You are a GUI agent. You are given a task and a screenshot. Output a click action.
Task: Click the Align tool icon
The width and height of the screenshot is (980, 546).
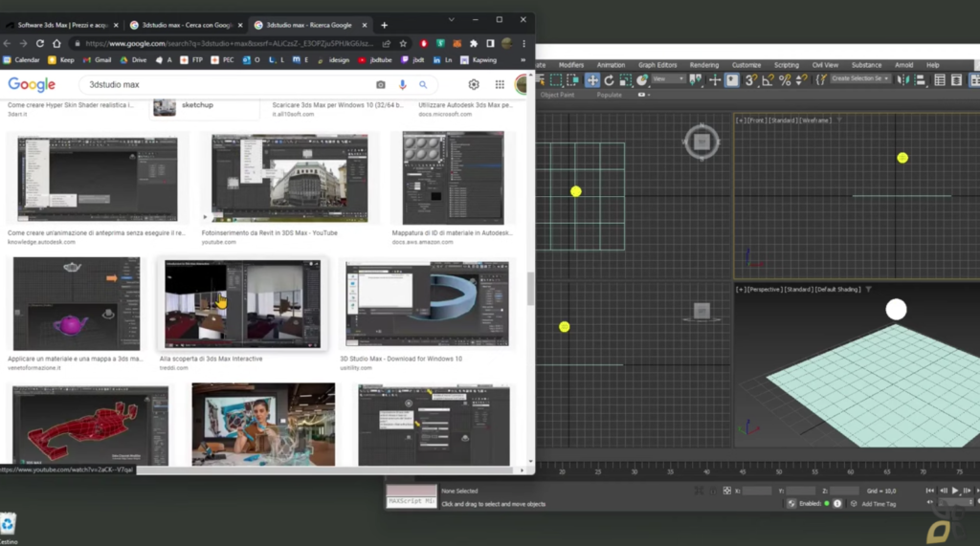click(x=920, y=80)
